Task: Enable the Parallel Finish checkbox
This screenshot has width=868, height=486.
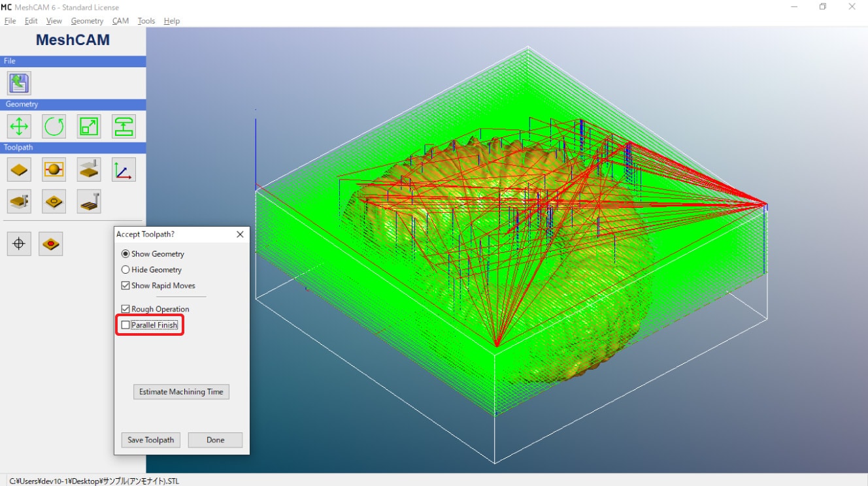Action: (x=126, y=325)
